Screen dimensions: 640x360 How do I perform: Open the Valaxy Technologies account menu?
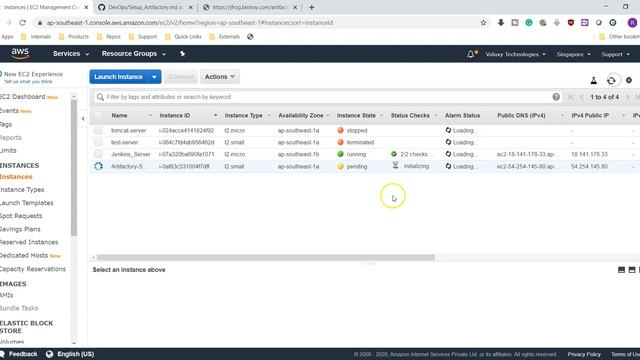click(515, 54)
